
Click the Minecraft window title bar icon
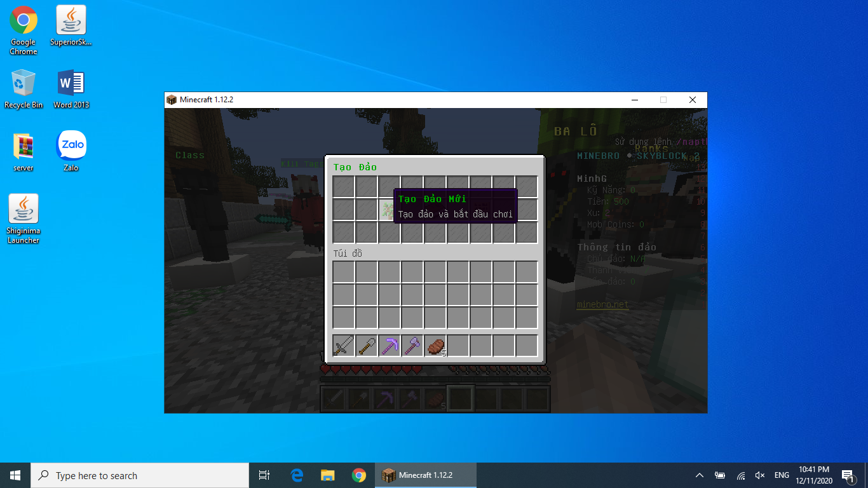pos(172,100)
